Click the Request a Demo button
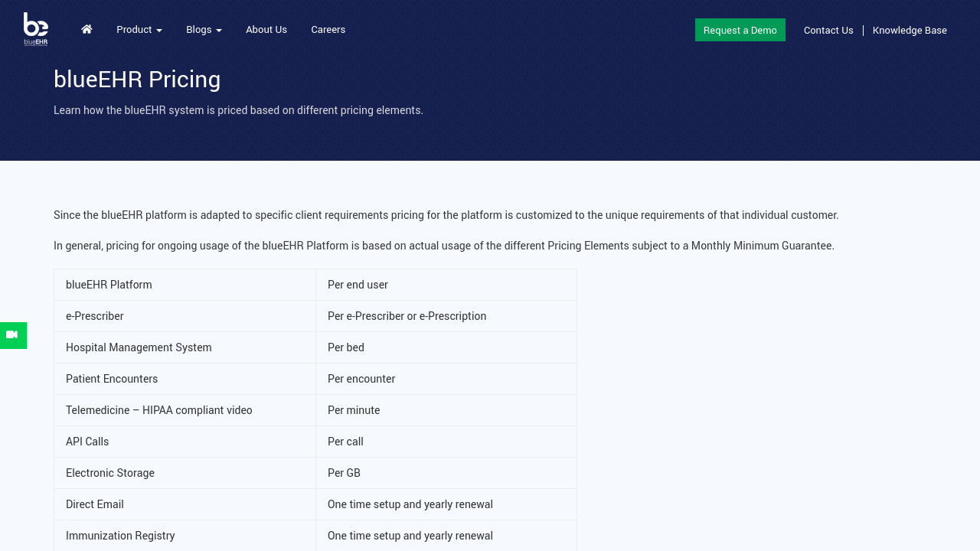Image resolution: width=980 pixels, height=551 pixels. pos(740,30)
